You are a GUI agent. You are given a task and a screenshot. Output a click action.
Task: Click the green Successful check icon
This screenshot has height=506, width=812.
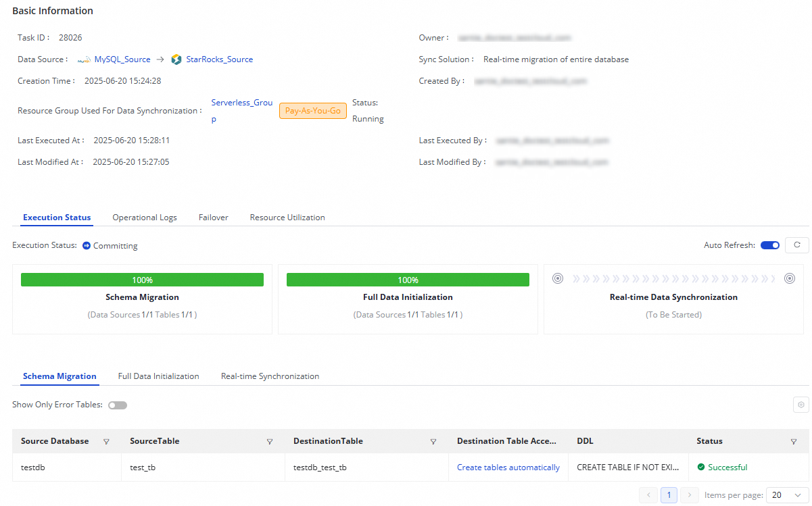coord(701,467)
